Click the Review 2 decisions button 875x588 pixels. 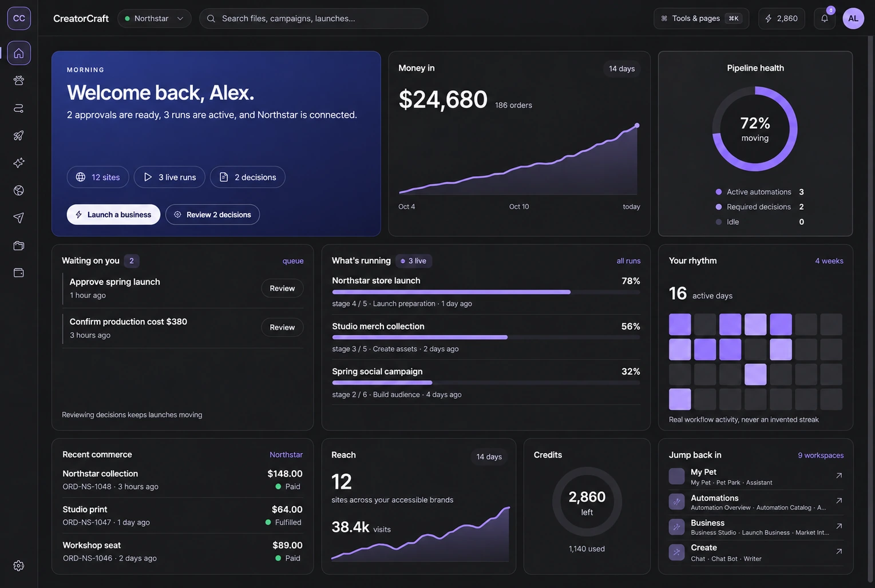[212, 214]
